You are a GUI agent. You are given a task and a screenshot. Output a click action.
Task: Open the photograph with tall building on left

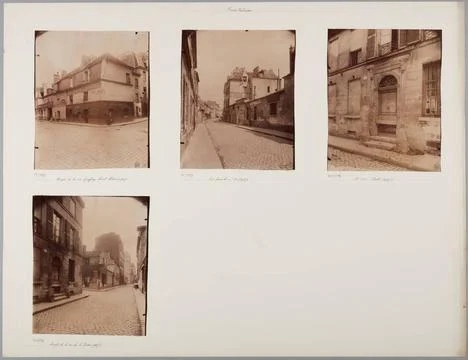(91, 266)
